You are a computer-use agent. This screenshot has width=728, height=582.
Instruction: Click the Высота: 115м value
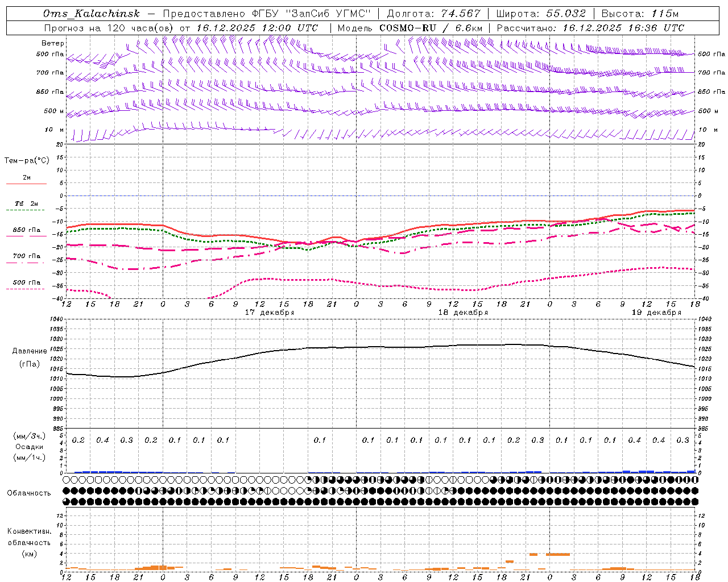coord(640,14)
